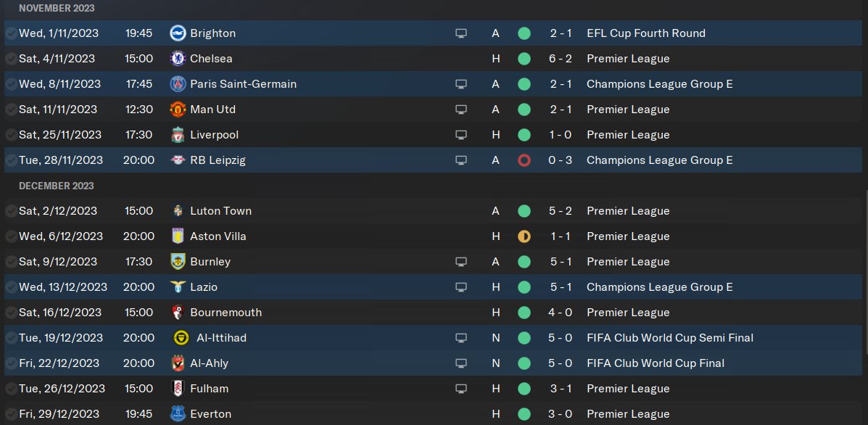Viewport: 868px width, 425px height.
Task: Toggle the checkmark beside Wed, 1/11/2023
Action: [11, 33]
